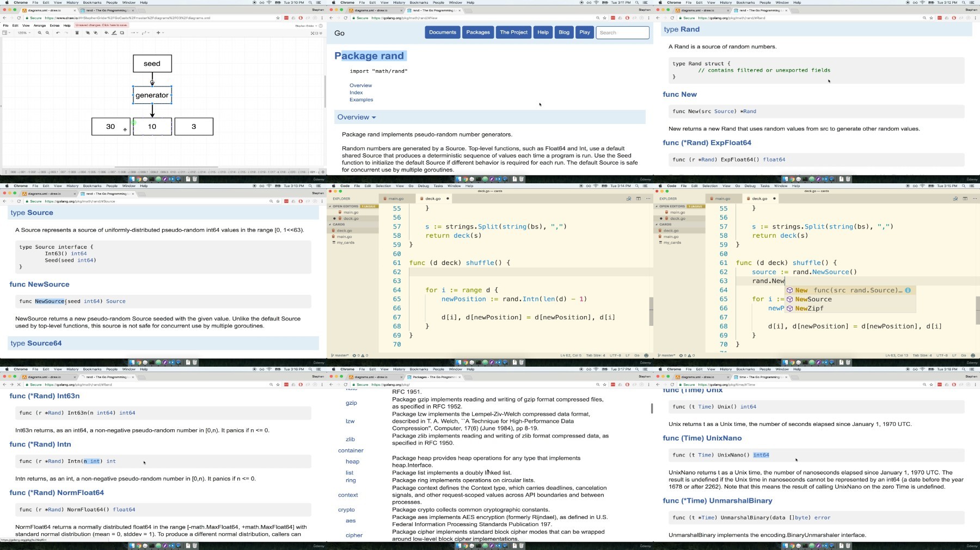Click the Packages button on Package rand page
The height and width of the screenshot is (550, 980).
[x=478, y=32]
